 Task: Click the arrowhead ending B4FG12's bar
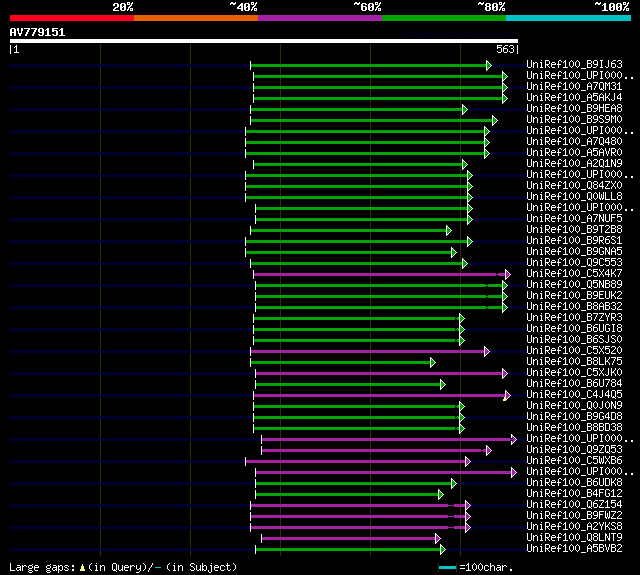[x=441, y=495]
